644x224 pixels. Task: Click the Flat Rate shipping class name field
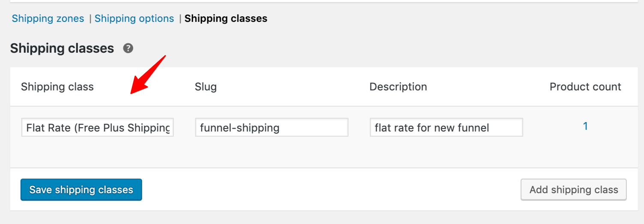(98, 127)
